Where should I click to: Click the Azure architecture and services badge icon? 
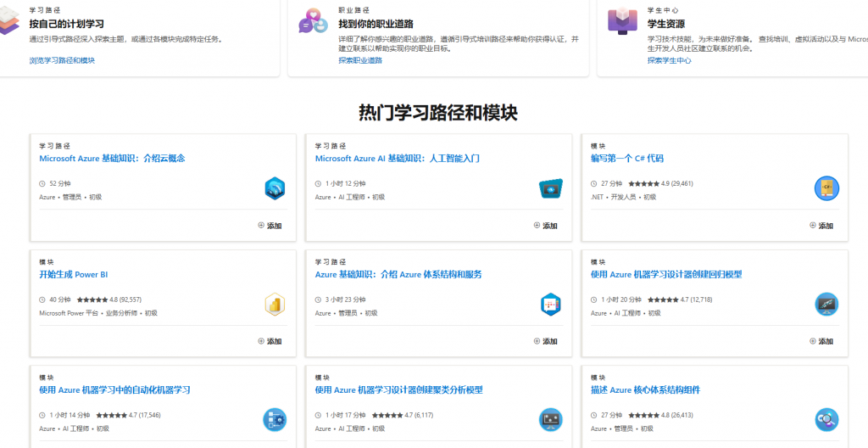point(550,305)
